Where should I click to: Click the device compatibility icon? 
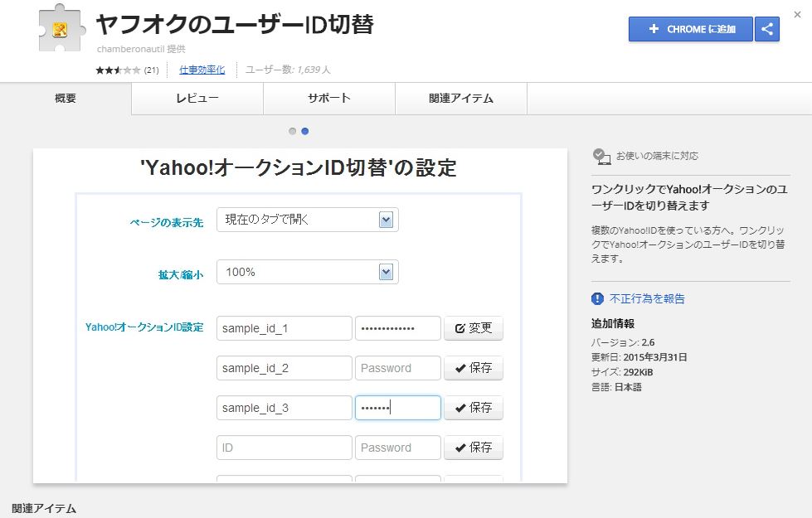coord(601,157)
